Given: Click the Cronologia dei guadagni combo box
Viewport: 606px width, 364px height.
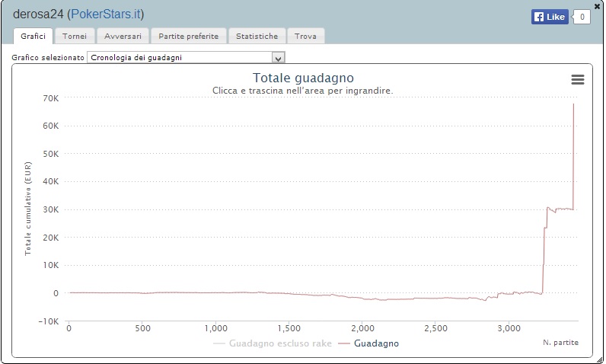Looking at the screenshot, I should (186, 58).
